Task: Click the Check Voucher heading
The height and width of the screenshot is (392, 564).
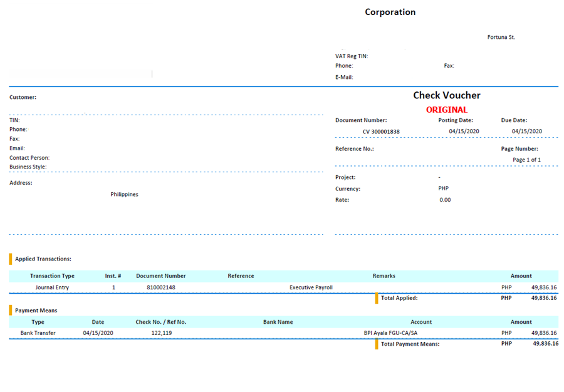Action: 446,95
